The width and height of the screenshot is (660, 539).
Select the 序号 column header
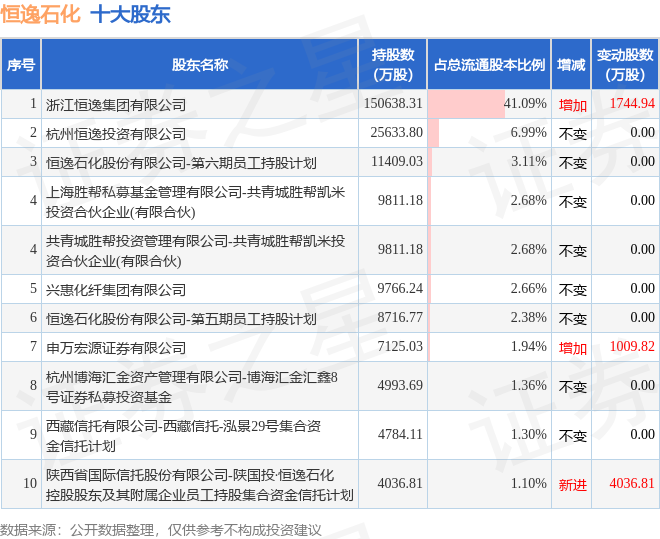coord(21,64)
